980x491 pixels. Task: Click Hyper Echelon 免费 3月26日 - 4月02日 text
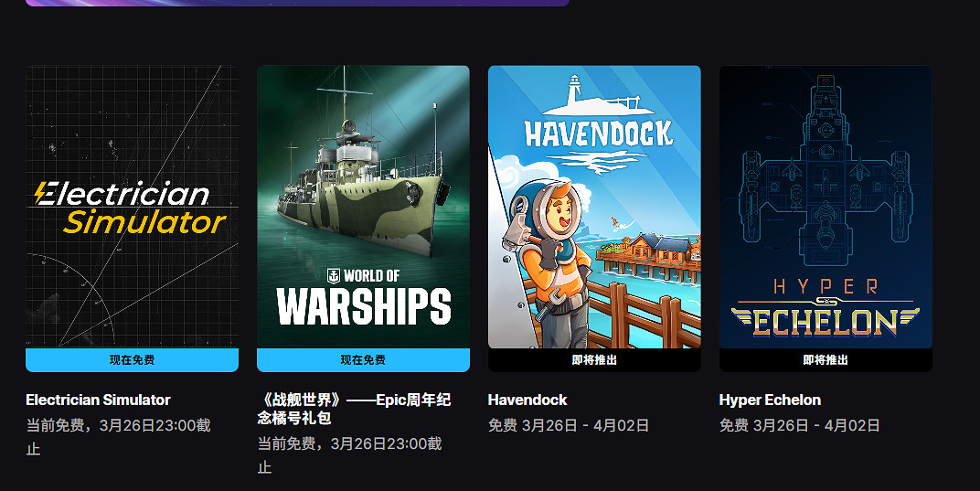coord(799,425)
